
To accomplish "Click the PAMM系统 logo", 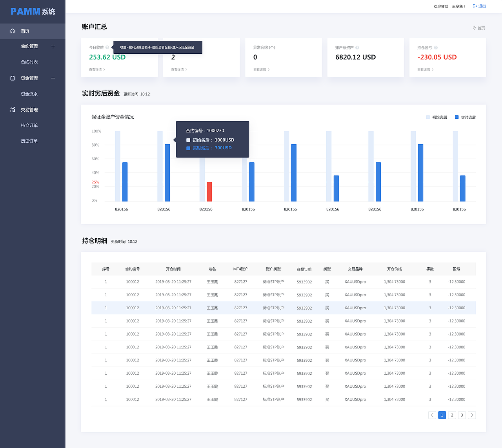I will coord(33,12).
